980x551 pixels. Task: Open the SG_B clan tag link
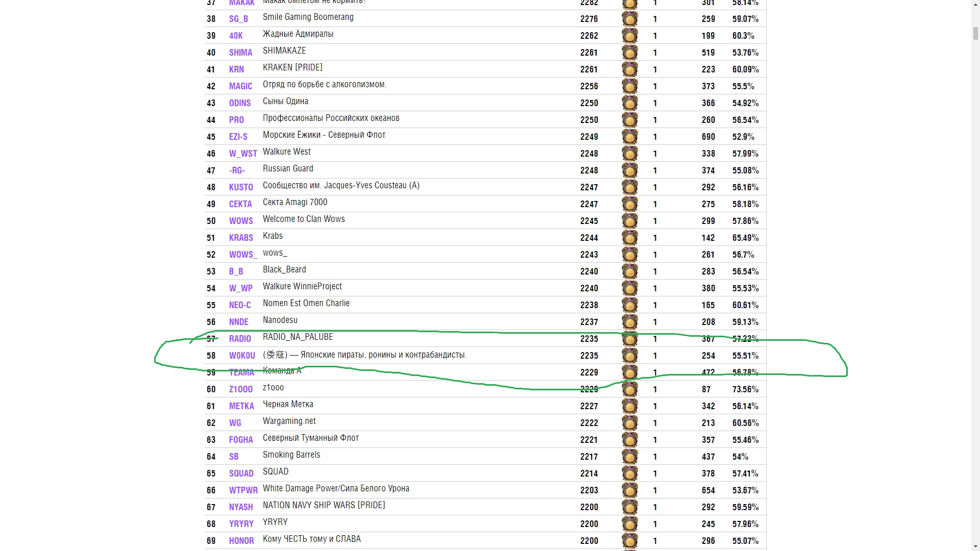click(x=238, y=19)
